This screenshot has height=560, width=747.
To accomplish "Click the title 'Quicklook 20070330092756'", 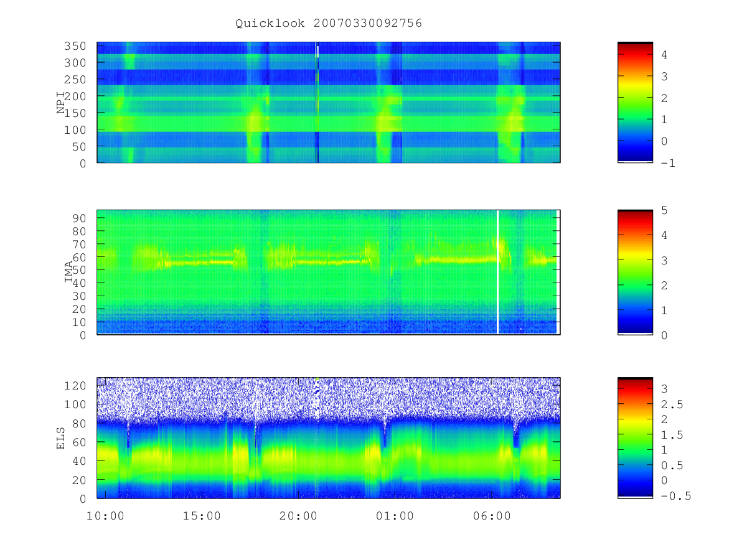I will (x=329, y=24).
